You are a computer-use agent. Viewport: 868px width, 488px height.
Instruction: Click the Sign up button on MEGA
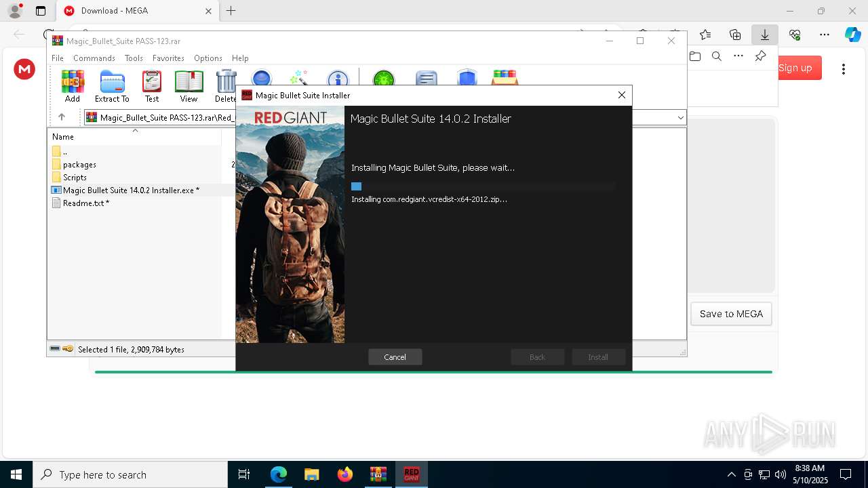pyautogui.click(x=795, y=68)
